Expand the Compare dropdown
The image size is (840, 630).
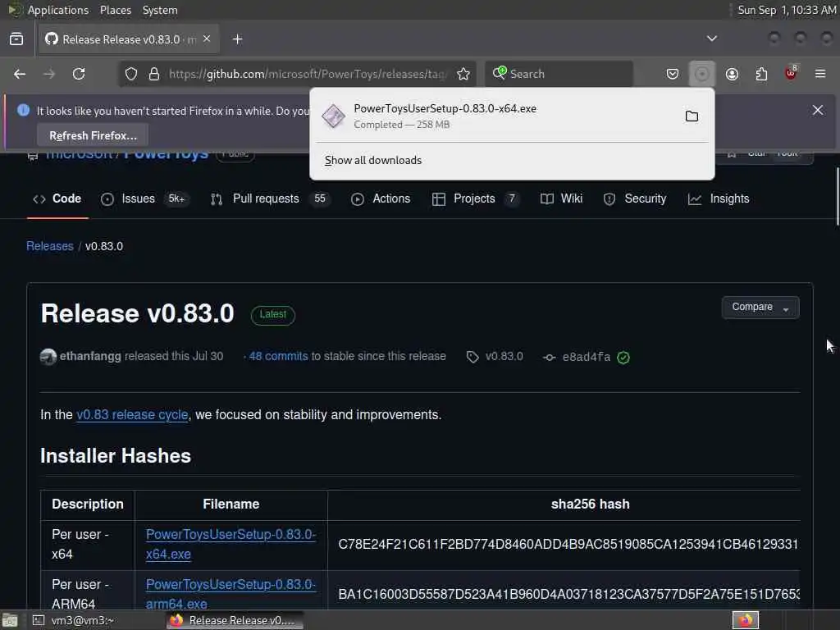pos(760,307)
